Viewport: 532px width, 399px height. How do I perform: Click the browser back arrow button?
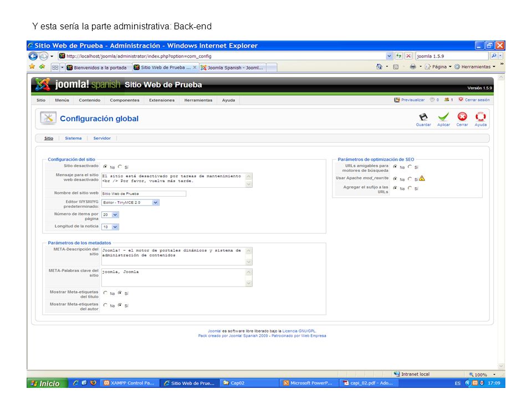click(x=33, y=56)
